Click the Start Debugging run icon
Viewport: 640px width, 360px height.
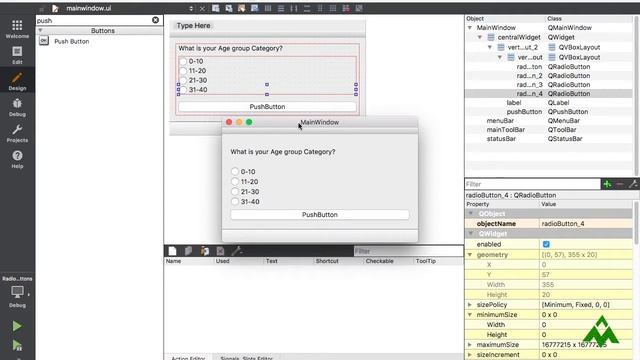click(x=17, y=346)
